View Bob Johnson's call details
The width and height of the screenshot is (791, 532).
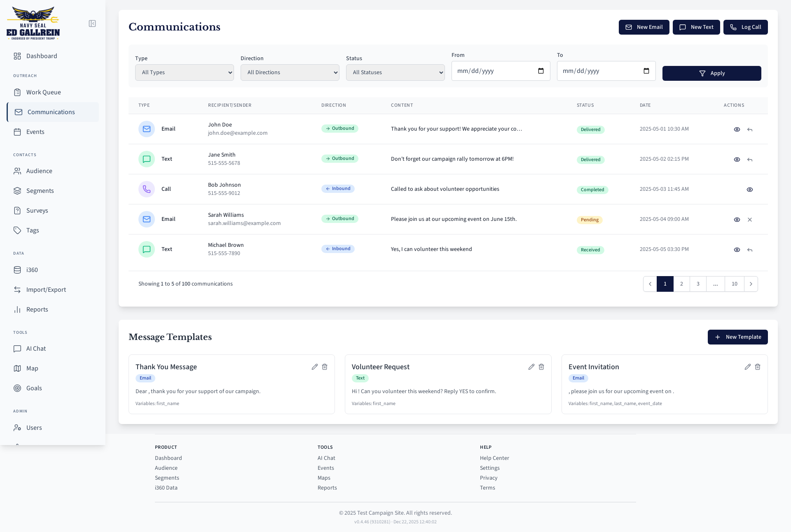pyautogui.click(x=750, y=190)
